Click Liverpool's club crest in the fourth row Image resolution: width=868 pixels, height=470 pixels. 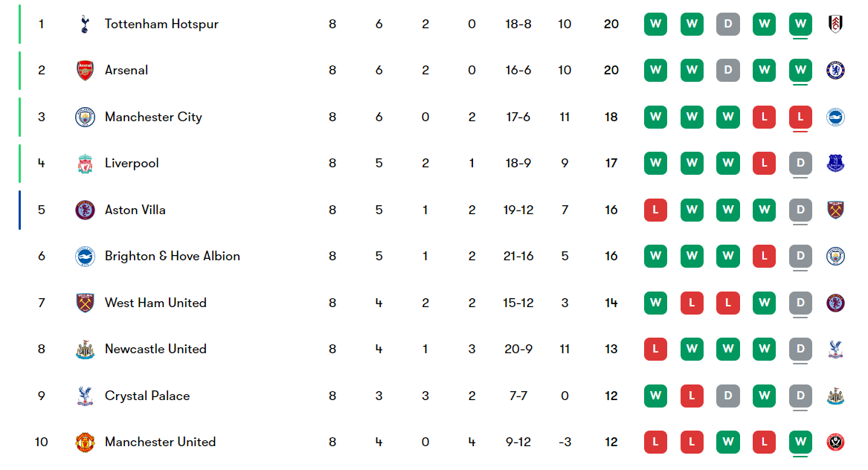coord(85,164)
